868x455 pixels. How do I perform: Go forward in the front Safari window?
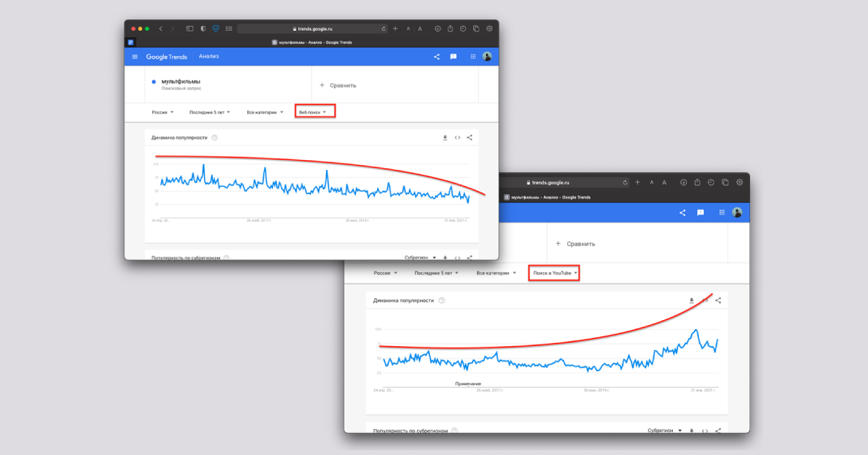coord(173,28)
